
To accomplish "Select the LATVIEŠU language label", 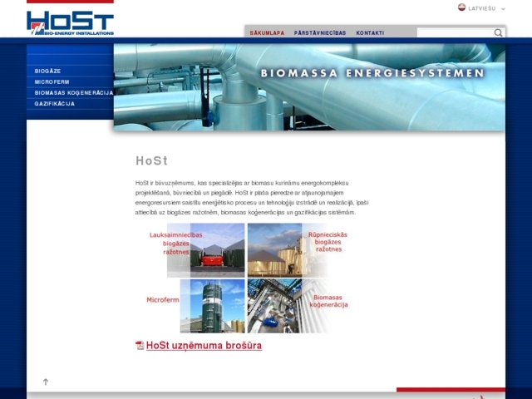I will [482, 8].
